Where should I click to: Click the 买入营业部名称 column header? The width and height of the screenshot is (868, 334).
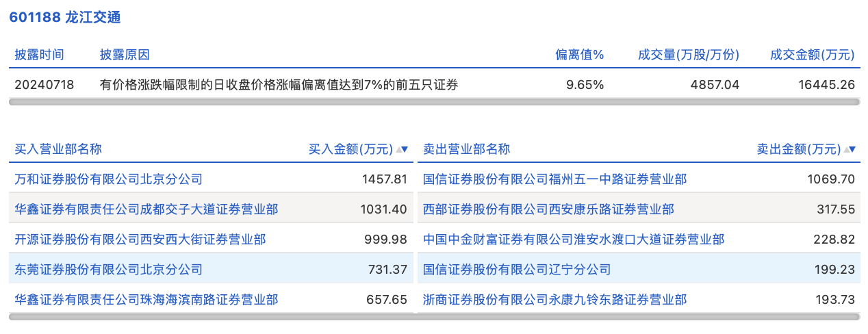(x=58, y=149)
